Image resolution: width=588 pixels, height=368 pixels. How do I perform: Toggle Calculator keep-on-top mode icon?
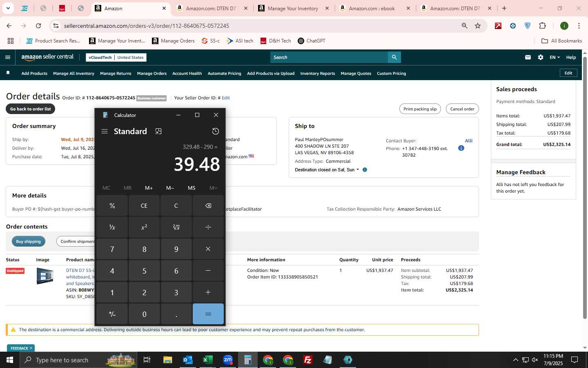pos(158,131)
